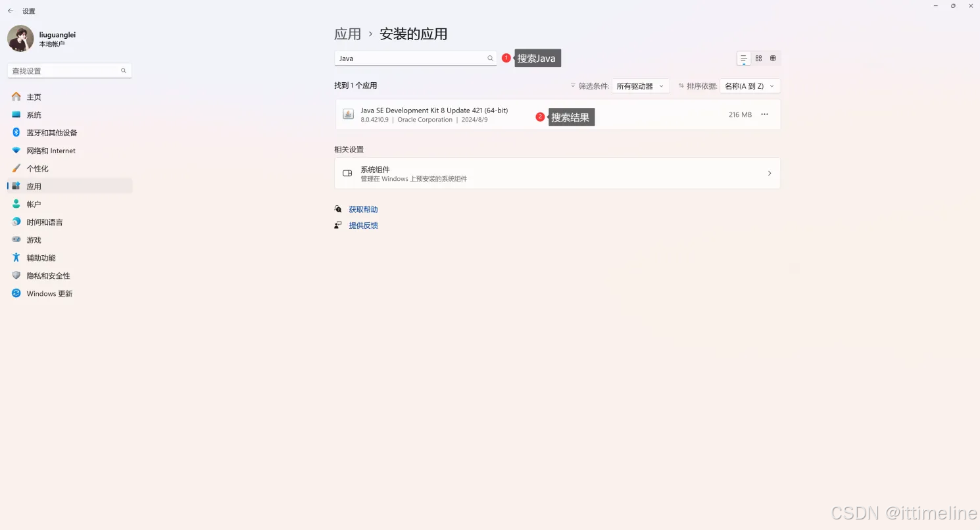
Task: Open the three-dot menu for Java SE
Action: coord(764,114)
